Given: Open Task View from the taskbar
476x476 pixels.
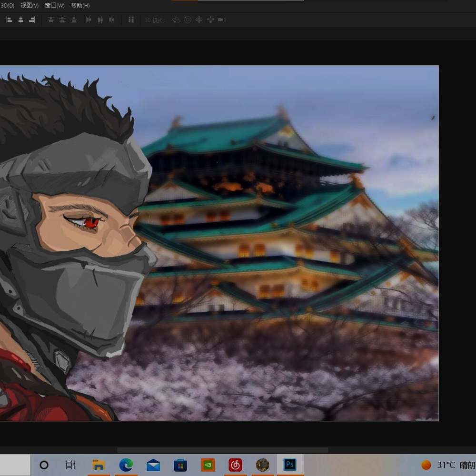Looking at the screenshot, I should click(x=70, y=465).
